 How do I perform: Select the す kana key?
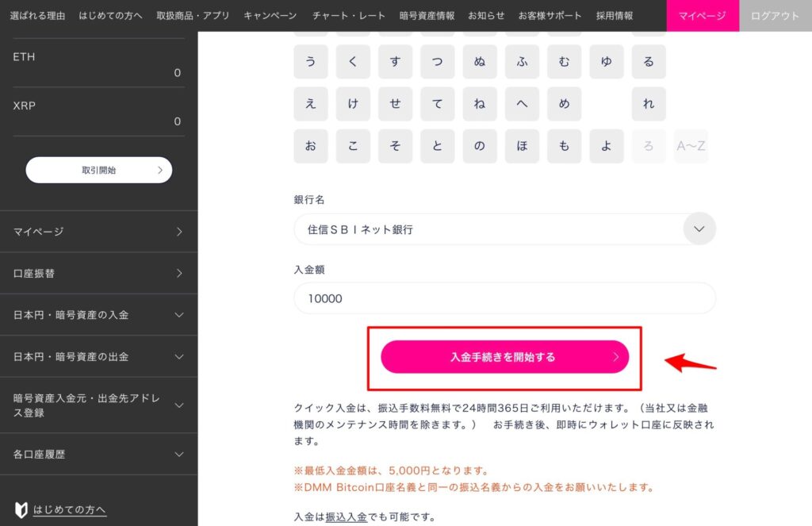tap(395, 62)
